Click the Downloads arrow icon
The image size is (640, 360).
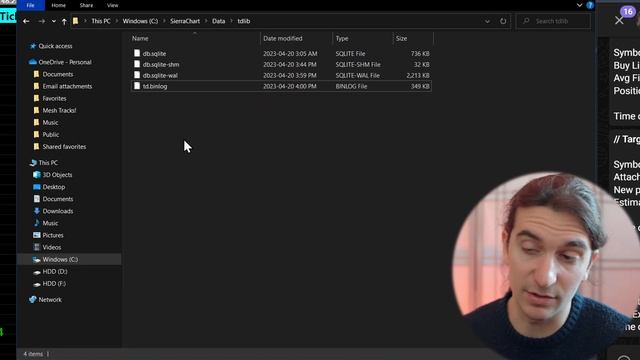[x=36, y=211]
